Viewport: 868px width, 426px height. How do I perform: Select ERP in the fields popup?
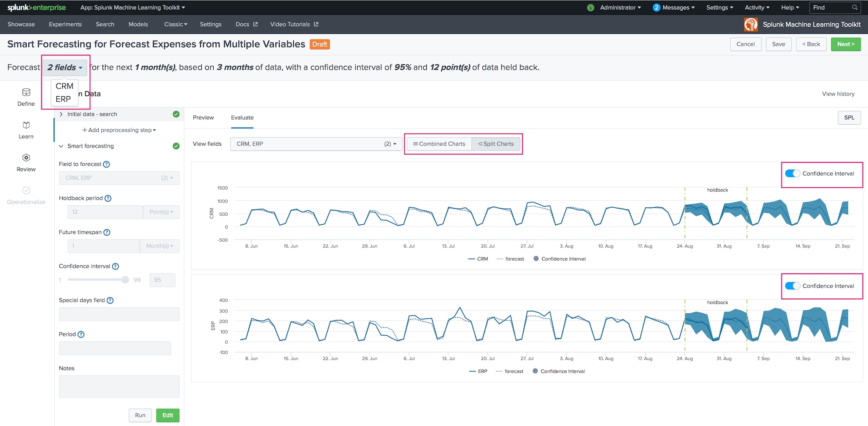point(63,99)
